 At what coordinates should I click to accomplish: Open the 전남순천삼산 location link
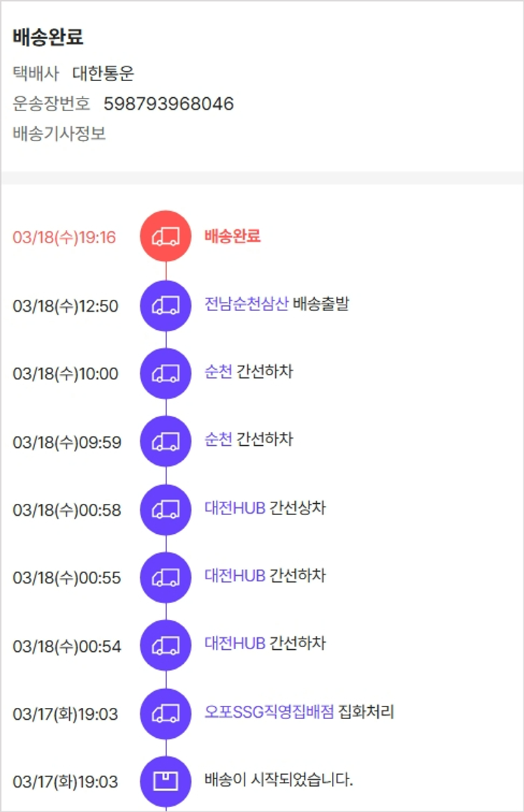pos(246,304)
